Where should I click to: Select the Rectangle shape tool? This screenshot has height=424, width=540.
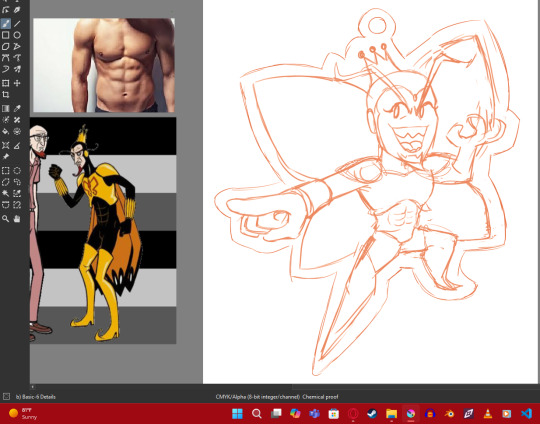[6, 35]
